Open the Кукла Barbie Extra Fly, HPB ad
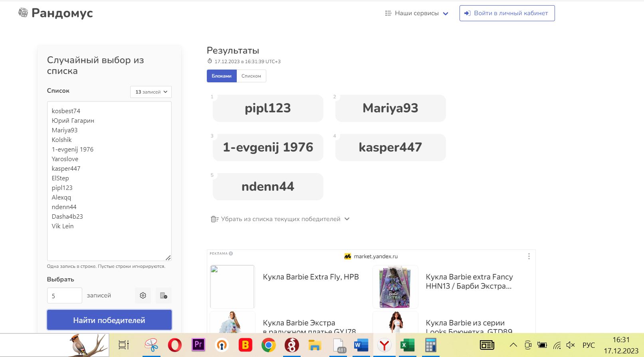 click(311, 277)
